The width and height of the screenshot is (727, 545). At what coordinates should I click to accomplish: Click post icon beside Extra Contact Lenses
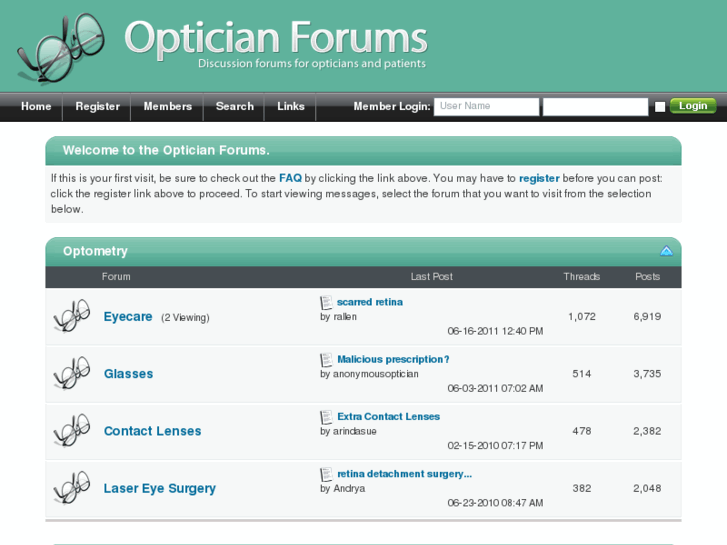pyautogui.click(x=326, y=417)
